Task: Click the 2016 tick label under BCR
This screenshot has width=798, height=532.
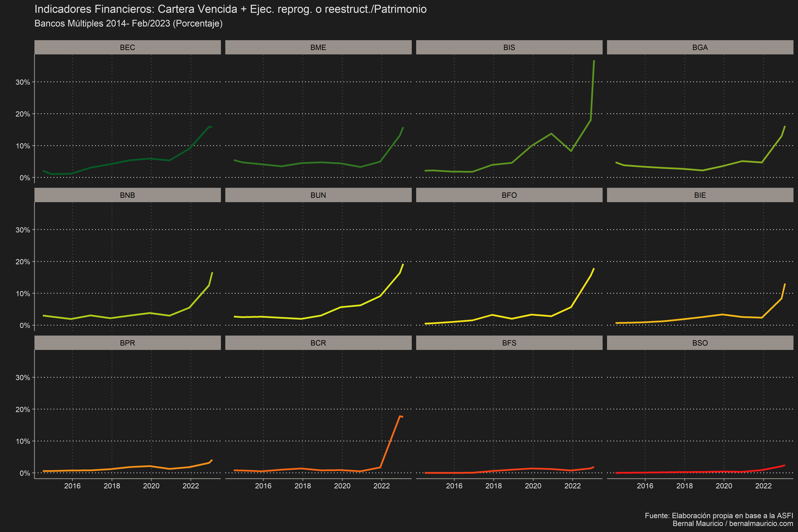Action: click(263, 486)
